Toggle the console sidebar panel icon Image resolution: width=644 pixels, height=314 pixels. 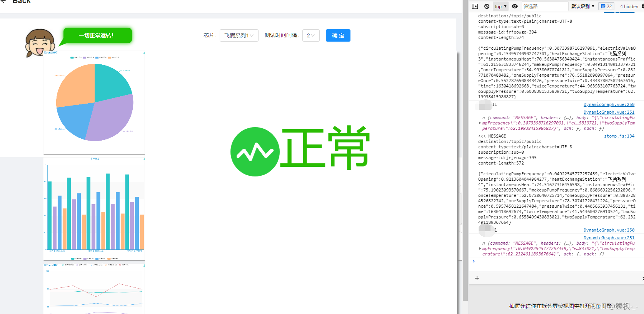(475, 6)
